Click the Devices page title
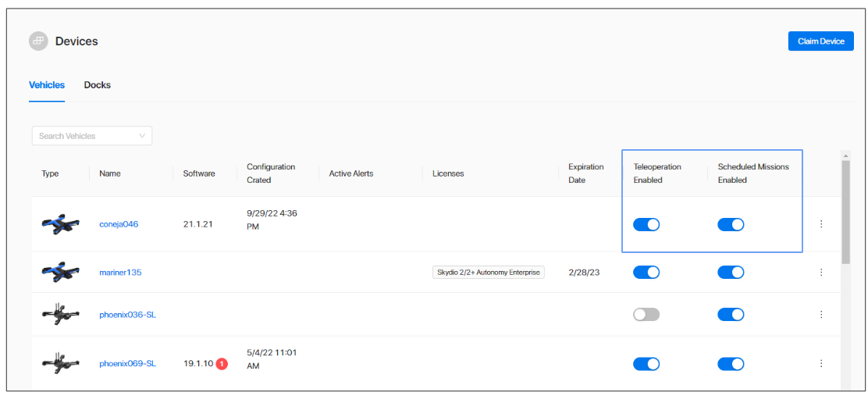The height and width of the screenshot is (396, 868). click(x=76, y=41)
